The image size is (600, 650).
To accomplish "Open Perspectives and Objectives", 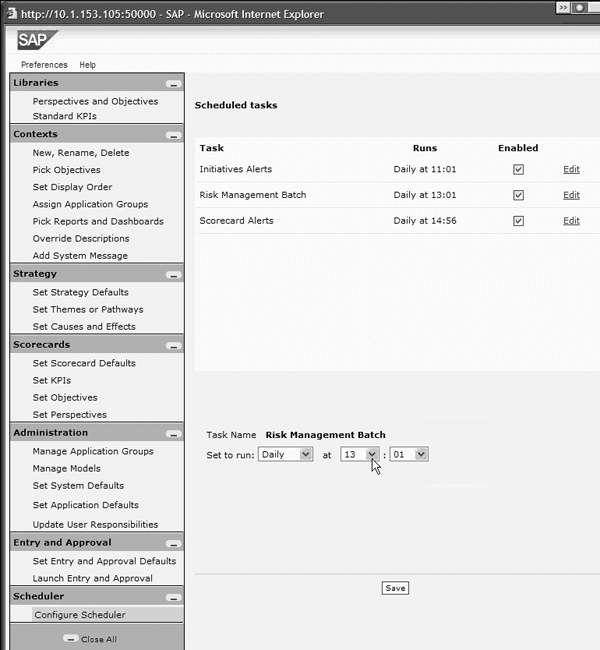I will (x=95, y=101).
